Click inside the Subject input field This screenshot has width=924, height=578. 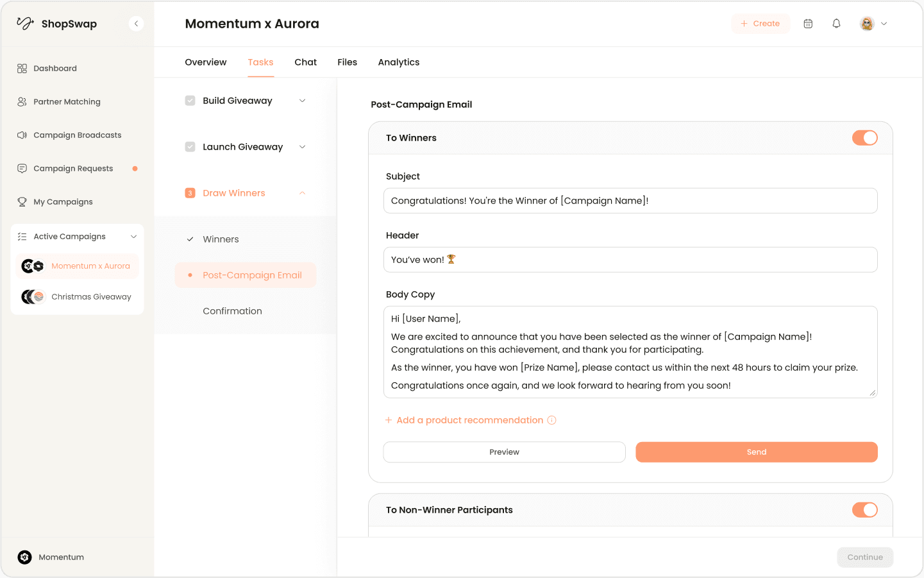coord(630,200)
